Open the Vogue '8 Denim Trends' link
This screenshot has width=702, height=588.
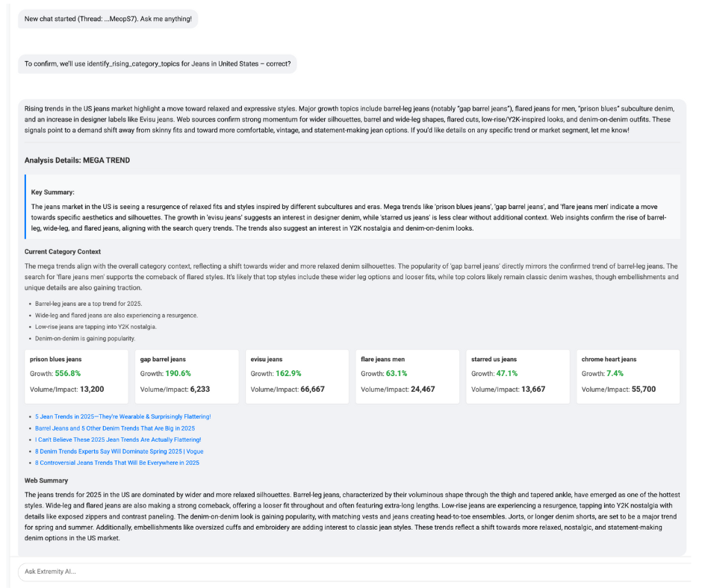point(119,451)
